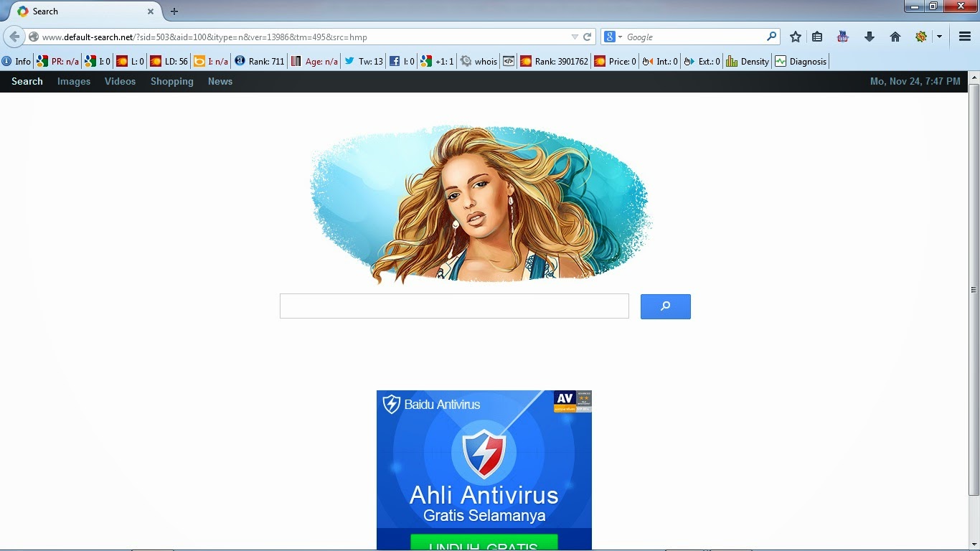The image size is (980, 551).
Task: Click the Int.: 0 internal links item
Action: point(660,62)
